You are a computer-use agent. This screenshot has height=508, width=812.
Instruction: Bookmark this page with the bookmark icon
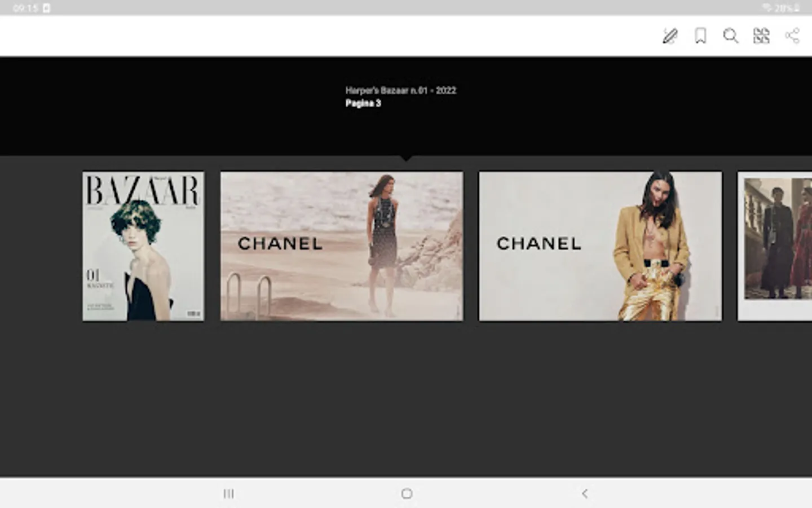click(x=700, y=36)
